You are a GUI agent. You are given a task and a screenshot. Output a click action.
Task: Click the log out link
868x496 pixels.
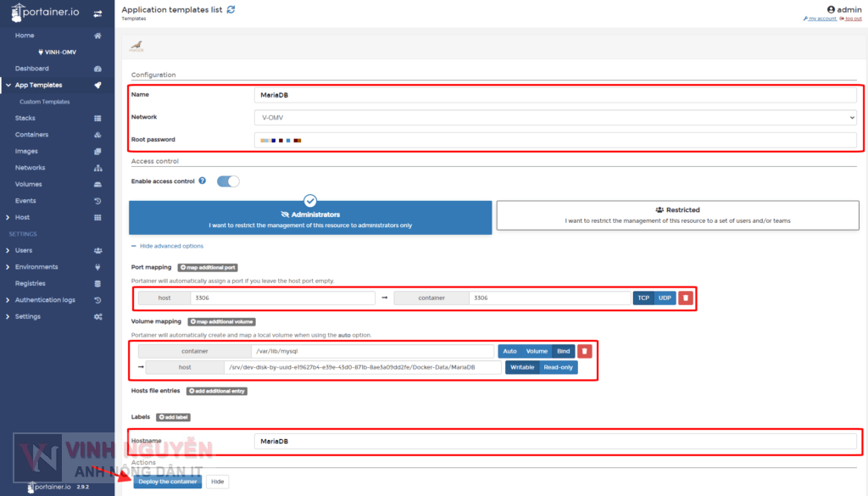tap(851, 18)
